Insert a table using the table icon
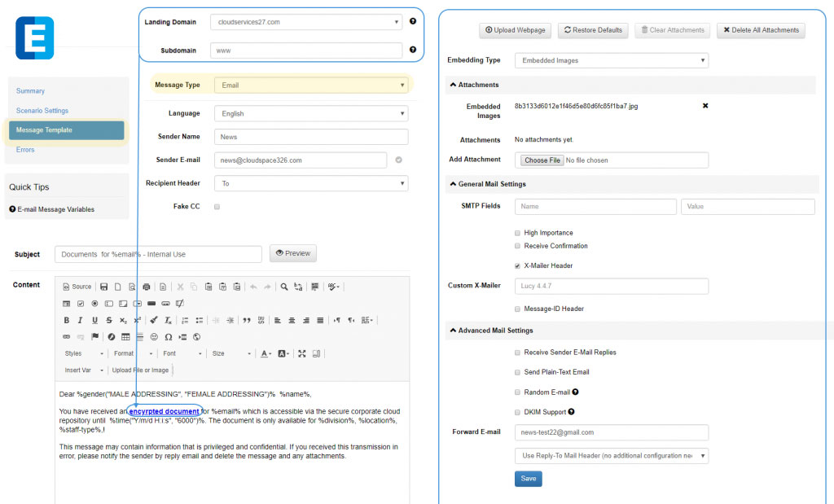The width and height of the screenshot is (834, 504). [125, 337]
